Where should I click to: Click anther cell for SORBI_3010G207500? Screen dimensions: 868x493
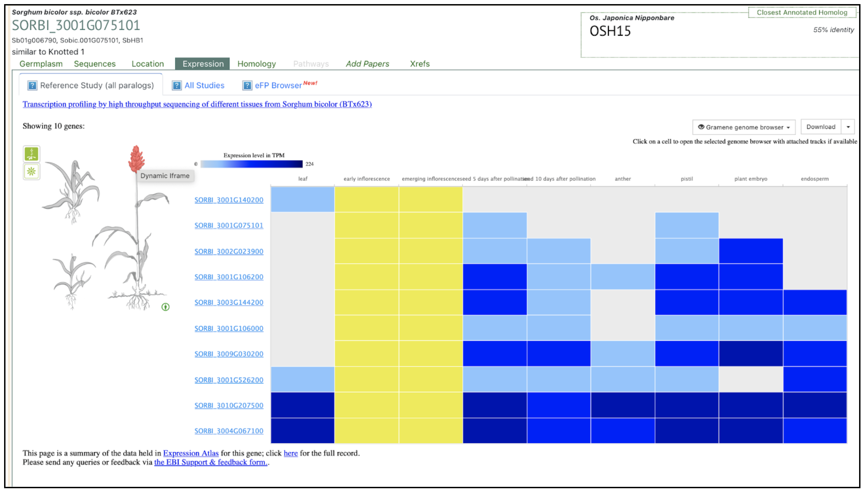pyautogui.click(x=623, y=405)
